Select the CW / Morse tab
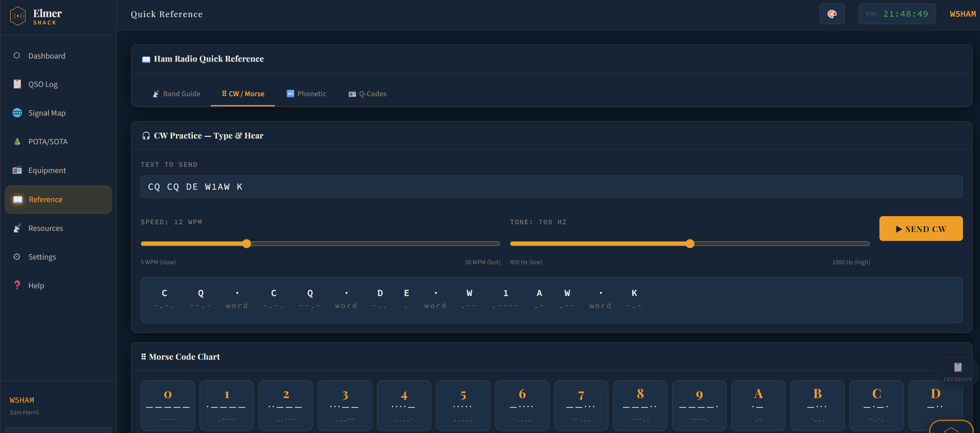Image resolution: width=980 pixels, height=433 pixels. tap(243, 94)
